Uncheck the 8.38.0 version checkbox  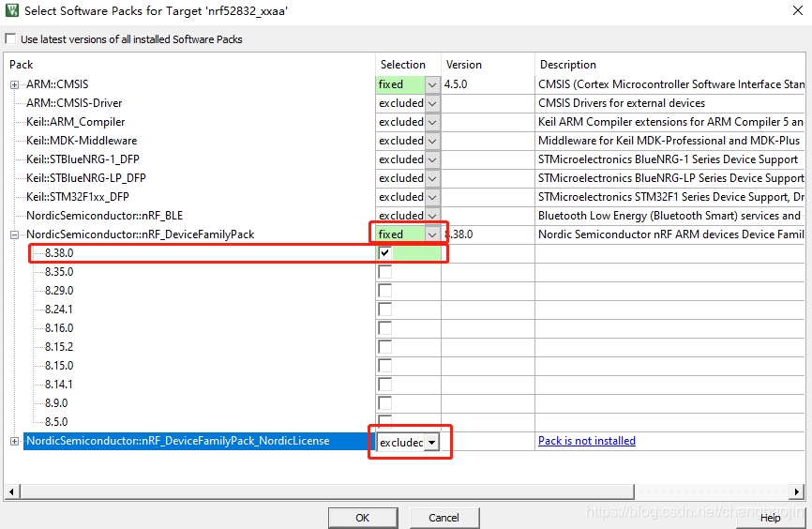pyautogui.click(x=384, y=253)
